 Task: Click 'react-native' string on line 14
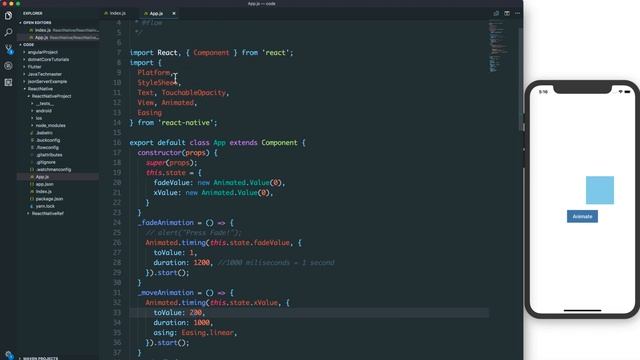[x=186, y=123]
